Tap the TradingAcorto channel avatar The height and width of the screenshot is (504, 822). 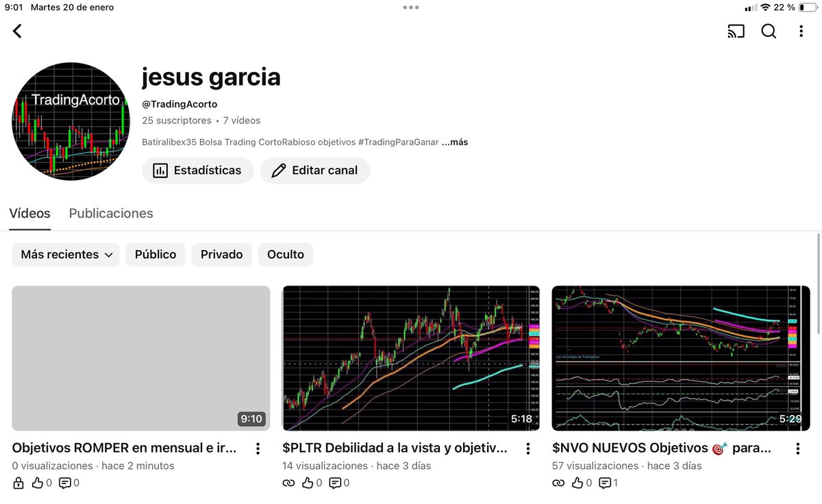71,121
